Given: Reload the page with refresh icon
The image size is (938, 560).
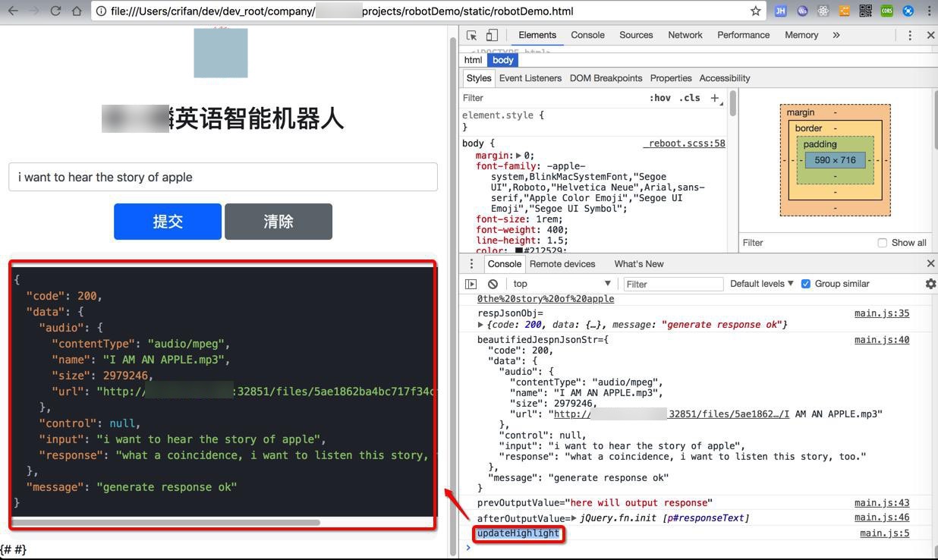Looking at the screenshot, I should tap(55, 11).
